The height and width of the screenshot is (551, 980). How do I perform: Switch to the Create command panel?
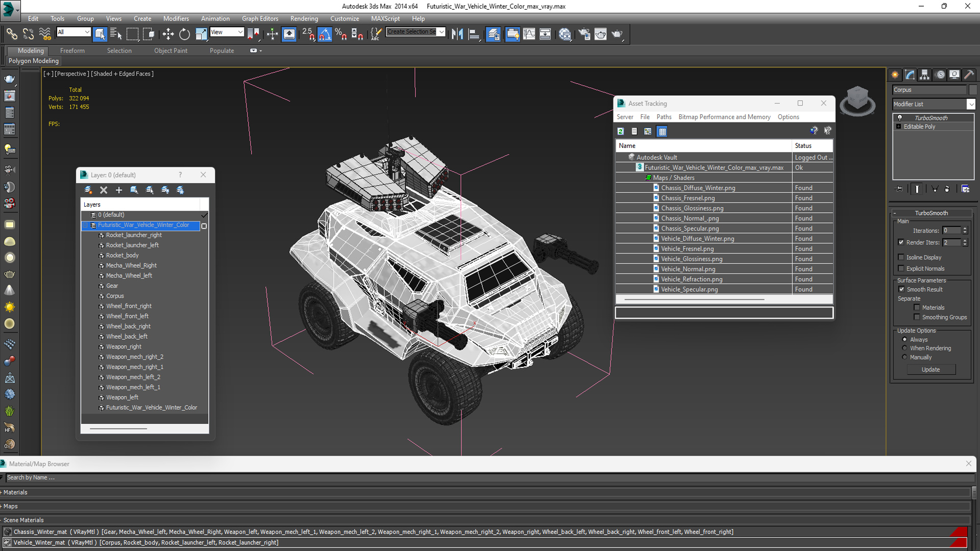coord(895,75)
